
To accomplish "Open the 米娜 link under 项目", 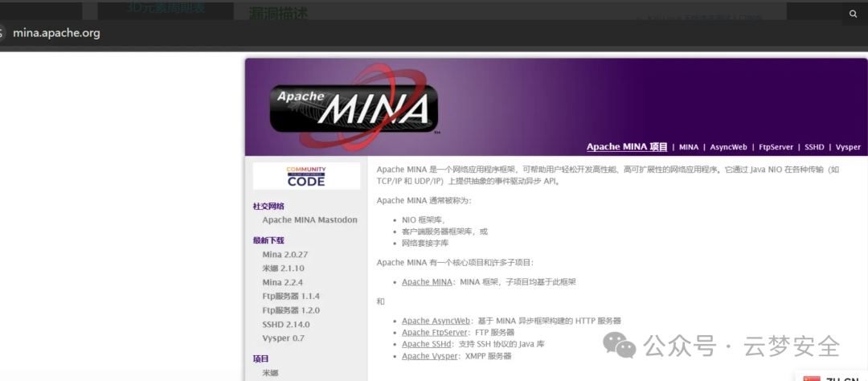I will click(x=270, y=373).
